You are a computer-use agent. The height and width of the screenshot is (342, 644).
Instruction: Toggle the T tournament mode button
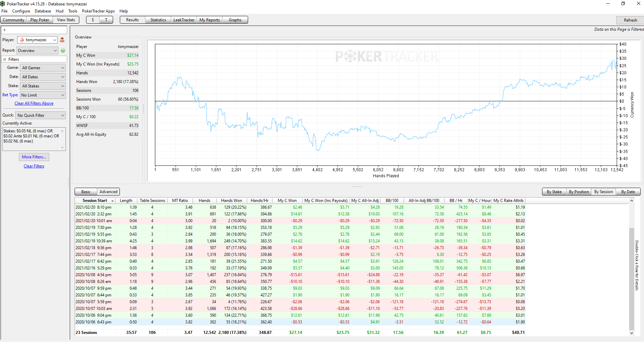(106, 20)
